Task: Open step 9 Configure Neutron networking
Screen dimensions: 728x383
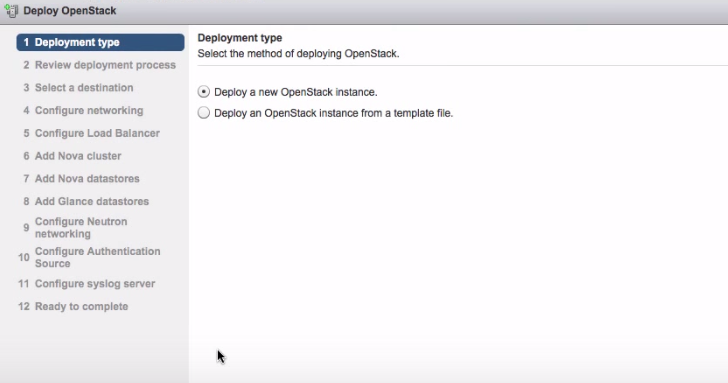Action: coord(75,227)
